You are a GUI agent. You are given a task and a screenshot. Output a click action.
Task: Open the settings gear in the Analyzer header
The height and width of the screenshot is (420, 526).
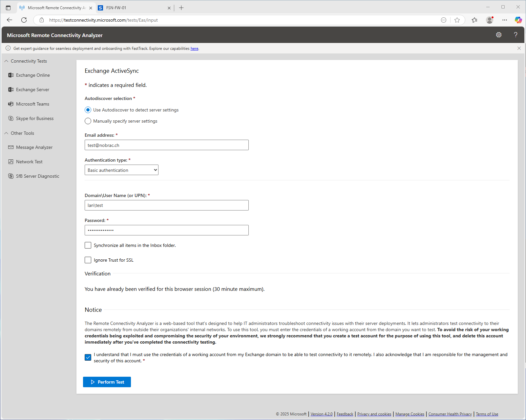tap(499, 35)
